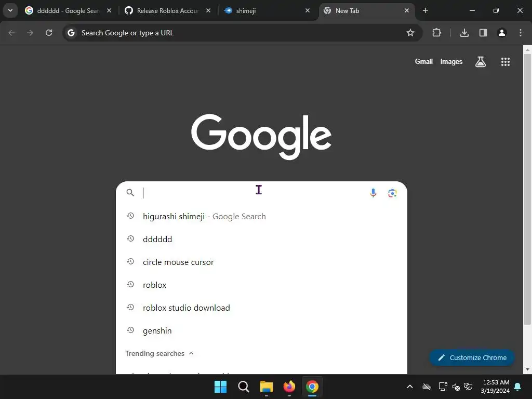
Task: Show hidden system tray icons
Action: click(410, 387)
